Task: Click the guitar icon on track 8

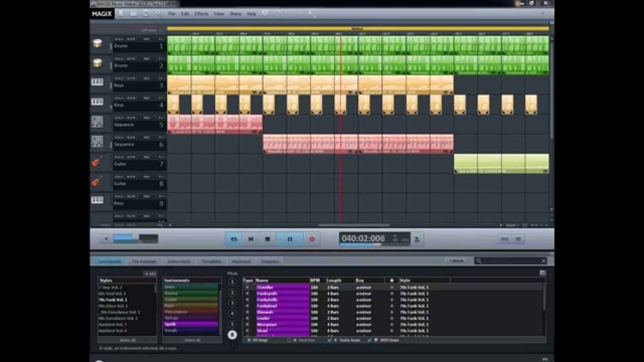Action: point(97,181)
